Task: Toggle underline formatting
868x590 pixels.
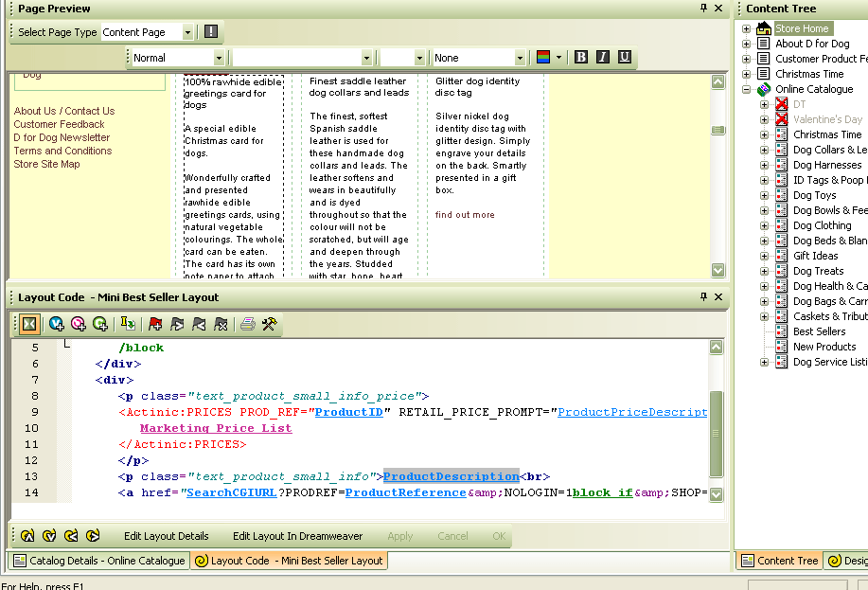Action: pos(624,58)
